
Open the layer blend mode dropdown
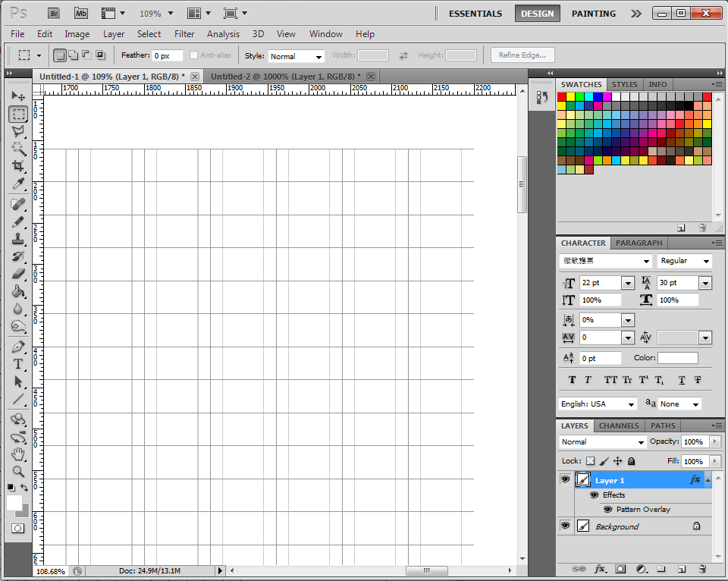point(602,442)
